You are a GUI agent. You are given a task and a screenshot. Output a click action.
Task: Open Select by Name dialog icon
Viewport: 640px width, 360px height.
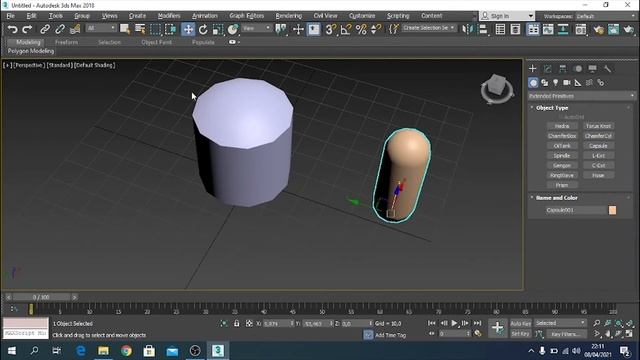[x=140, y=29]
